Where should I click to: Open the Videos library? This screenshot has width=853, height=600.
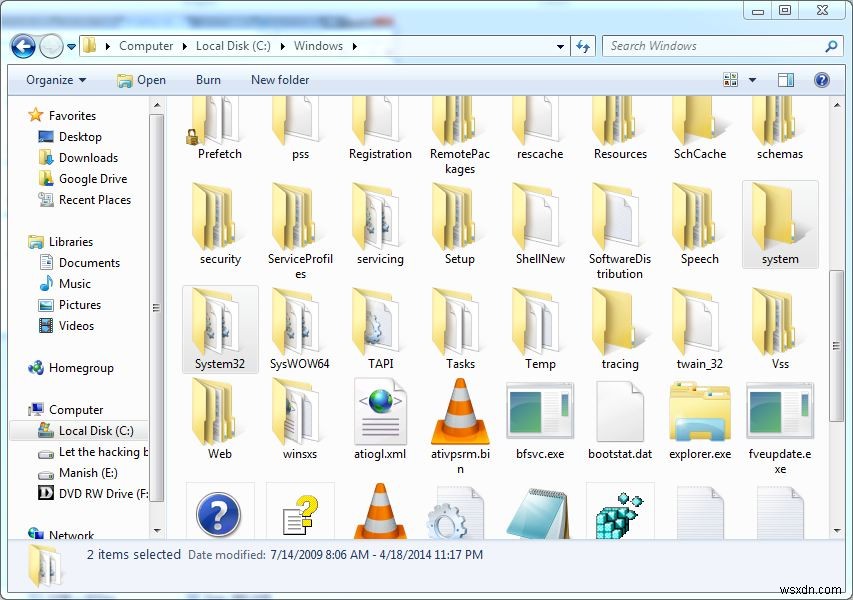[66, 326]
